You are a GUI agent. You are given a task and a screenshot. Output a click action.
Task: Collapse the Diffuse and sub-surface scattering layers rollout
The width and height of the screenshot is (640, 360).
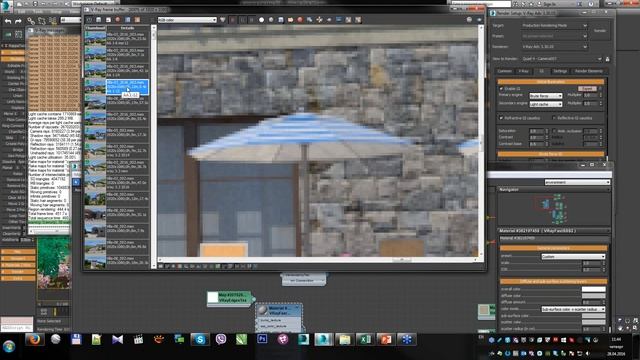pyautogui.click(x=553, y=281)
